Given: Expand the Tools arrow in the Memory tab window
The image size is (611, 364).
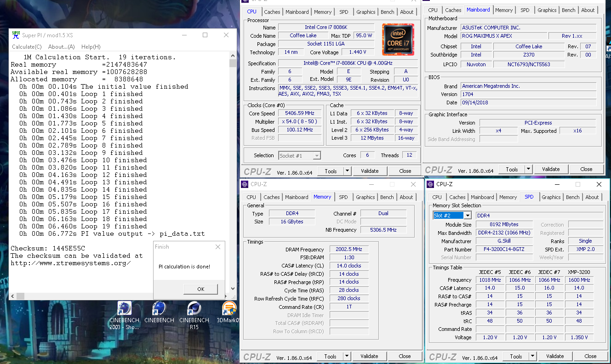Looking at the screenshot, I should tap(347, 356).
